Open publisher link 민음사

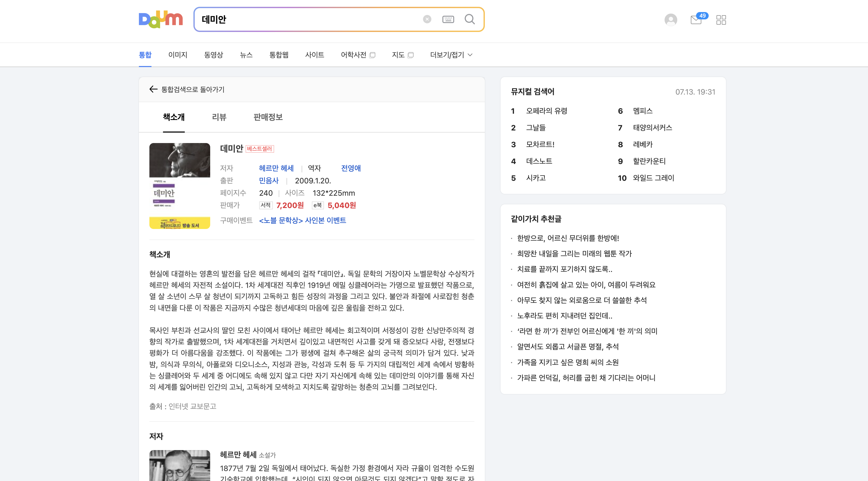point(269,181)
